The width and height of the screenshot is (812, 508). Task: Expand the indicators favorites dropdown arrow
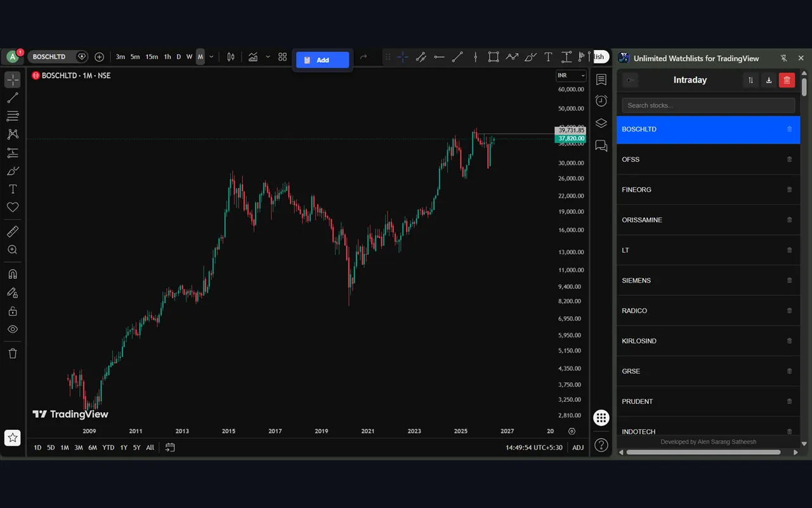coord(268,57)
